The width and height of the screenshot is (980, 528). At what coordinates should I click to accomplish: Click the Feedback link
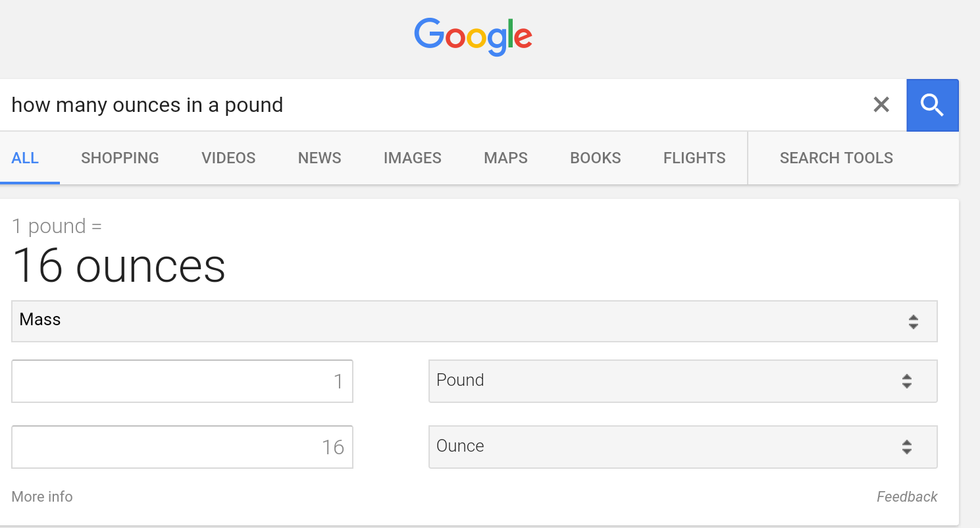coord(906,497)
